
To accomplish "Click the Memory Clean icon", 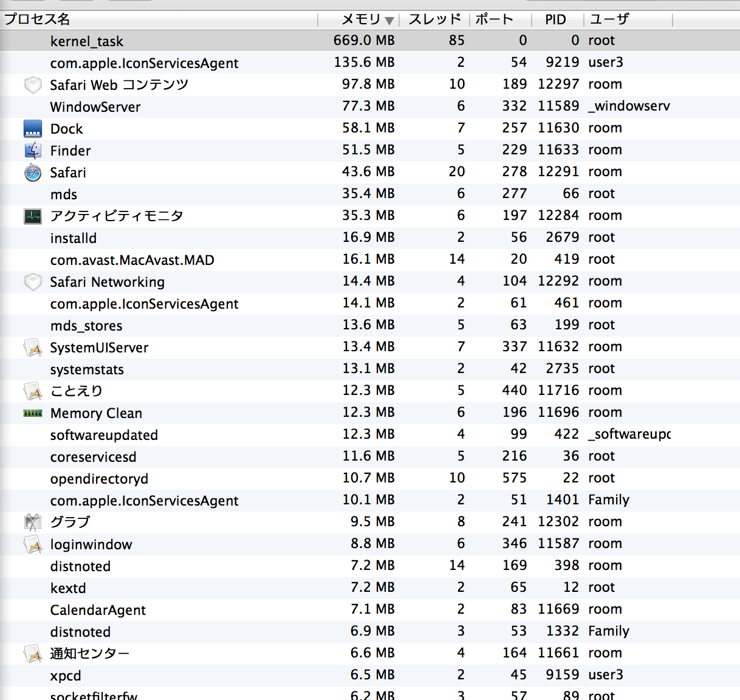I will click(33, 413).
